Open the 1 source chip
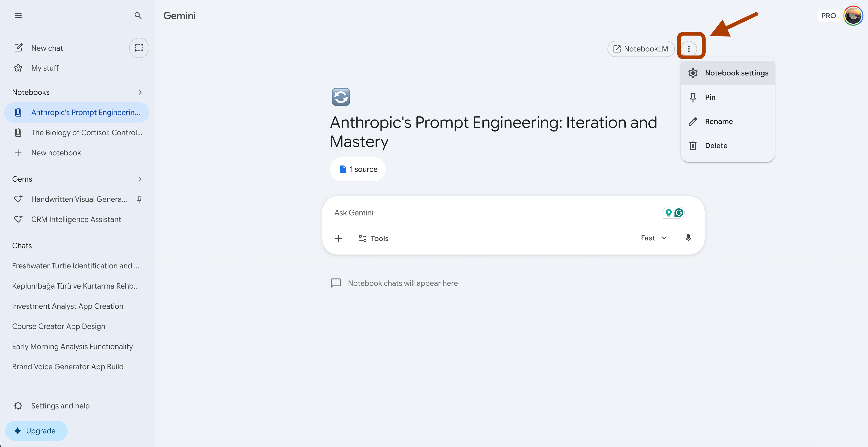This screenshot has width=868, height=447. 358,169
